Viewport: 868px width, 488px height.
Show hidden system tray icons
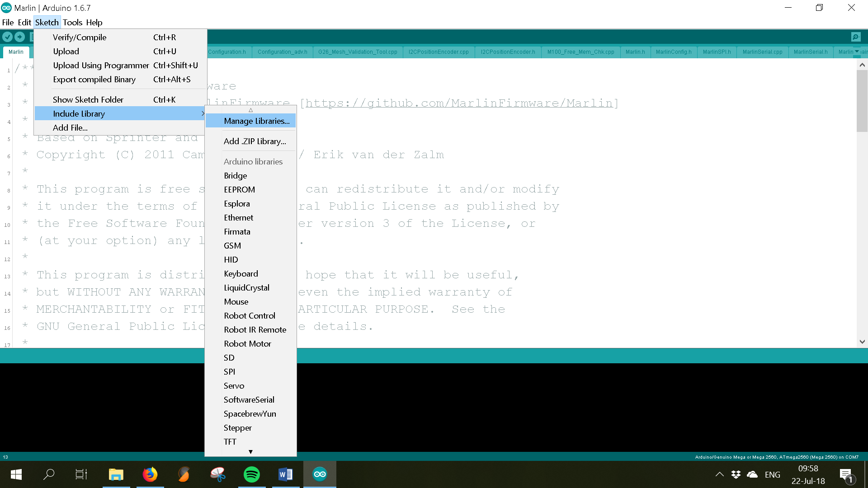pos(720,474)
